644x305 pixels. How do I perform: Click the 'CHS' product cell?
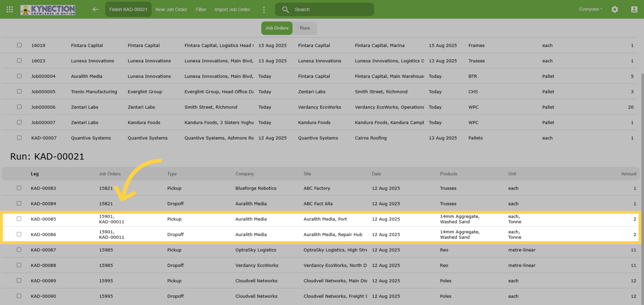(x=473, y=92)
